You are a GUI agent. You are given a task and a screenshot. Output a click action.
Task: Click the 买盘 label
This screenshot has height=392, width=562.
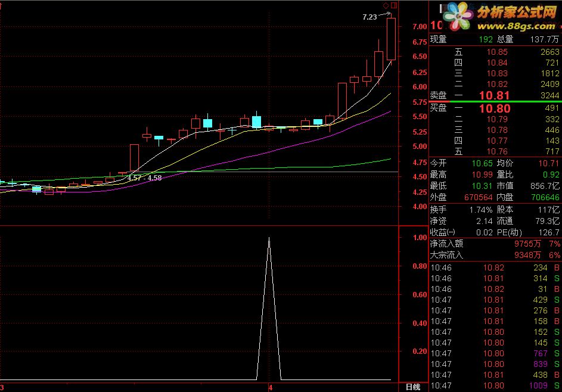point(439,107)
